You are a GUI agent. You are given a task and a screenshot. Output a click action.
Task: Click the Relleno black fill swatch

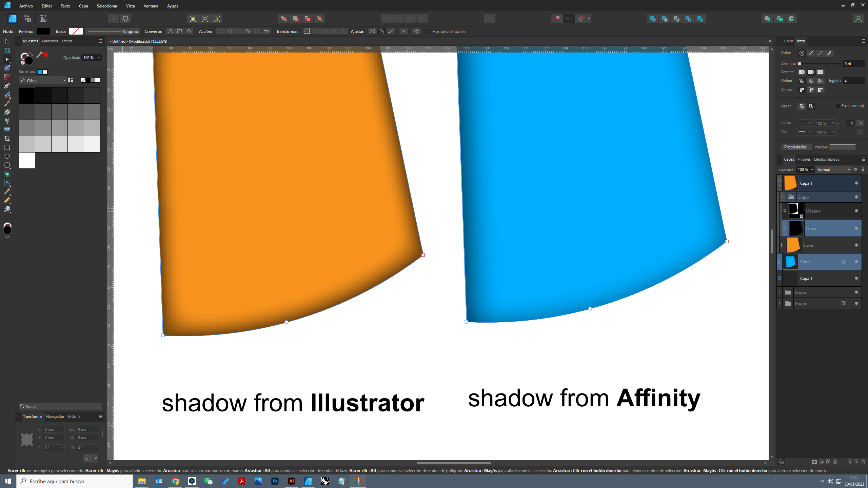(43, 31)
